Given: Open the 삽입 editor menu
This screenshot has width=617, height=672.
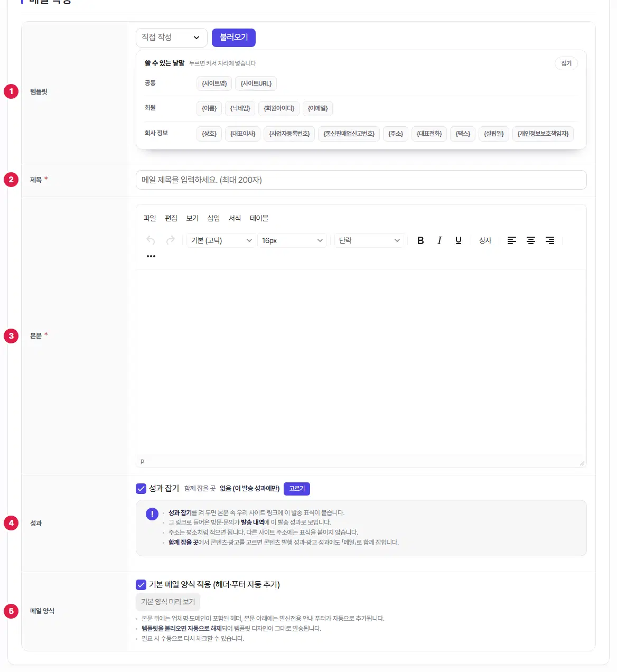Looking at the screenshot, I should tap(213, 218).
